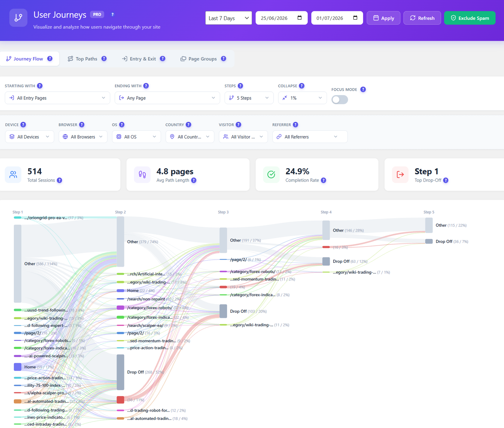Click the Total Sessions help icon
This screenshot has height=428, width=504.
pyautogui.click(x=60, y=180)
